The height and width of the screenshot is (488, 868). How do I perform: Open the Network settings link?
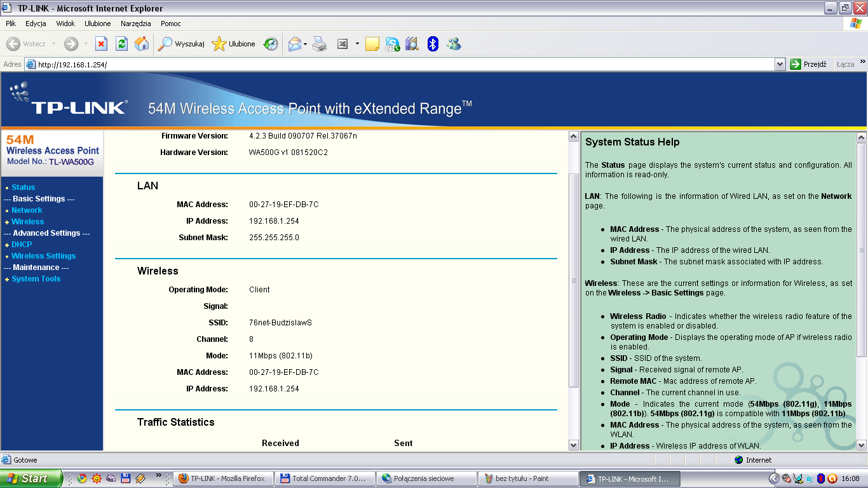27,210
